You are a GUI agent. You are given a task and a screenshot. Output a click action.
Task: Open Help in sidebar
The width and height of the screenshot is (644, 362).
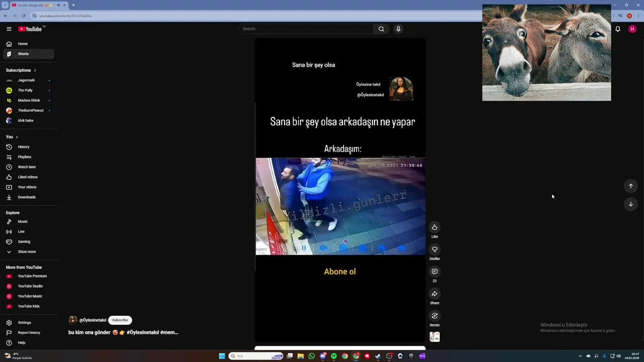[28, 343]
